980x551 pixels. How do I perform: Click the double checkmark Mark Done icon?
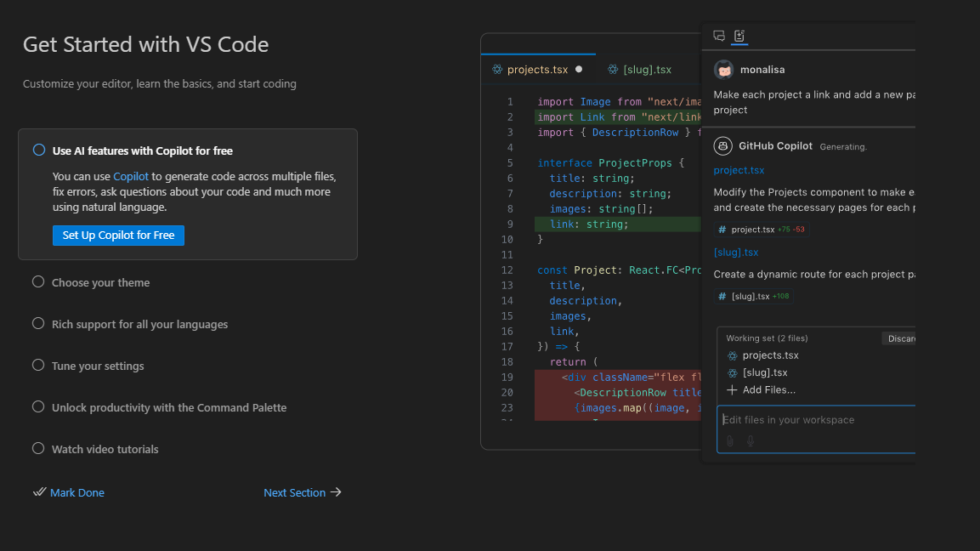point(39,492)
